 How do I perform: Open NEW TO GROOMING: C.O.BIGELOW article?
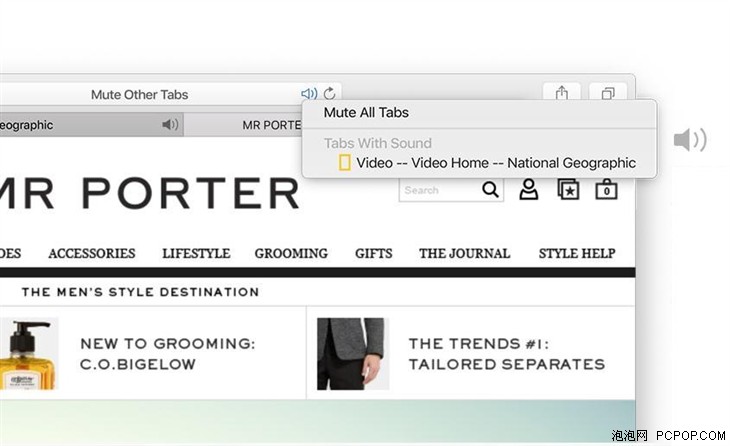pyautogui.click(x=168, y=354)
